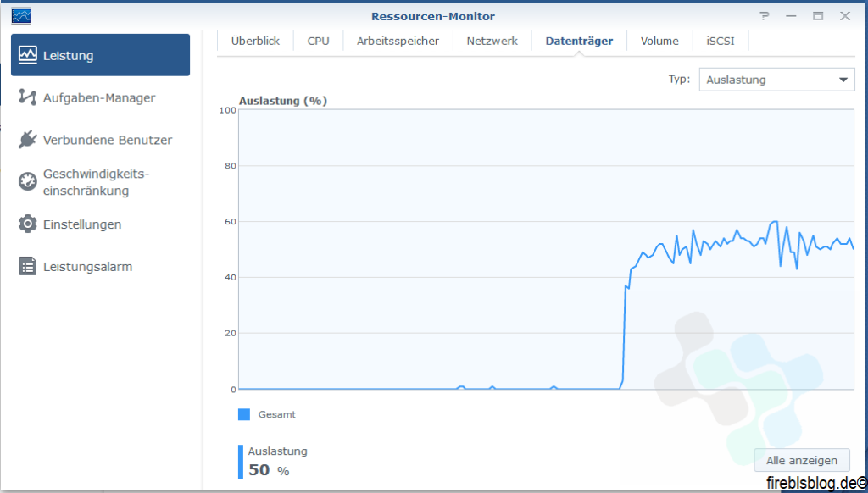Click the help question mark icon
The height and width of the screenshot is (493, 868).
click(765, 16)
